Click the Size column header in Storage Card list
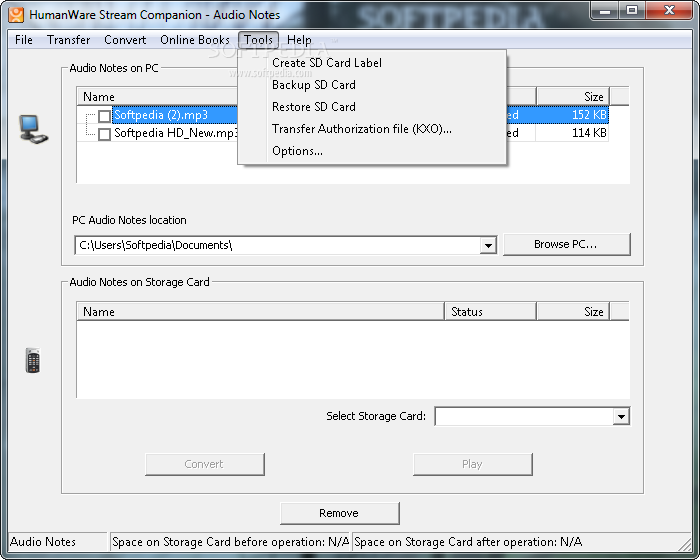 click(573, 312)
